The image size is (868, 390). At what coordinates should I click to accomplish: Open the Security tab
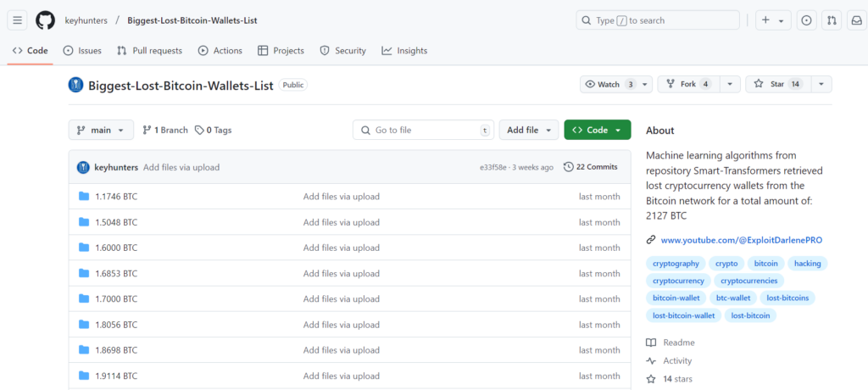click(343, 50)
